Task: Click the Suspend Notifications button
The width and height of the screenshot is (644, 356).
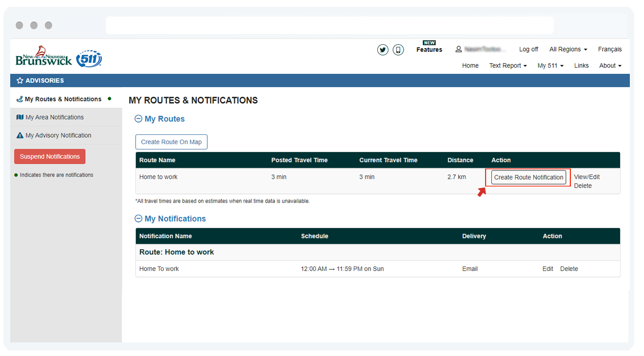Action: [x=50, y=156]
